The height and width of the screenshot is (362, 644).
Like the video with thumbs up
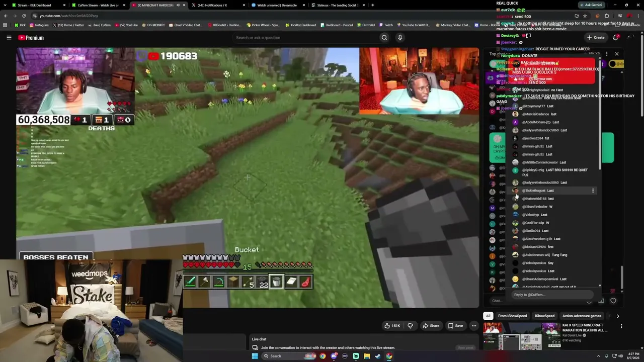(392, 326)
